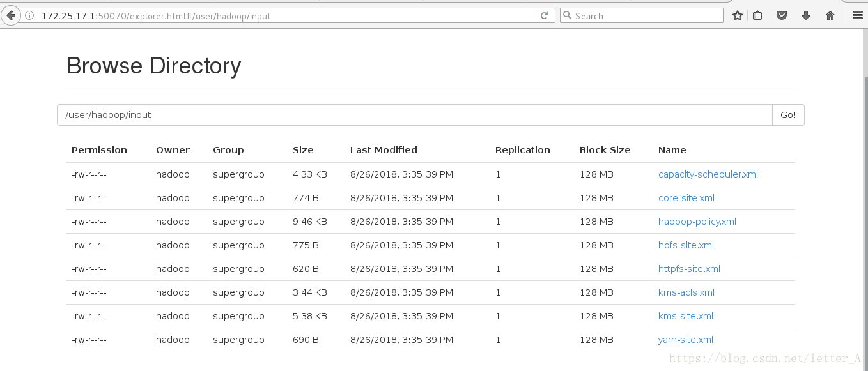Open the Pocket save icon

[782, 15]
